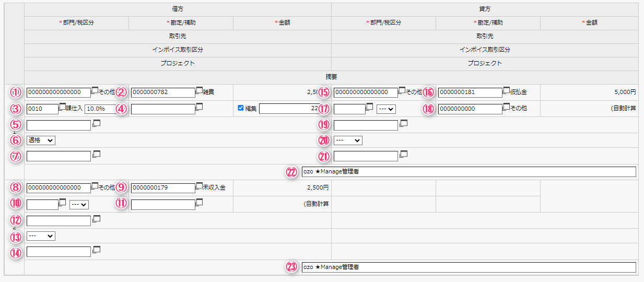Toggle the 編集 checkbox
The width and height of the screenshot is (644, 282).
click(x=241, y=108)
